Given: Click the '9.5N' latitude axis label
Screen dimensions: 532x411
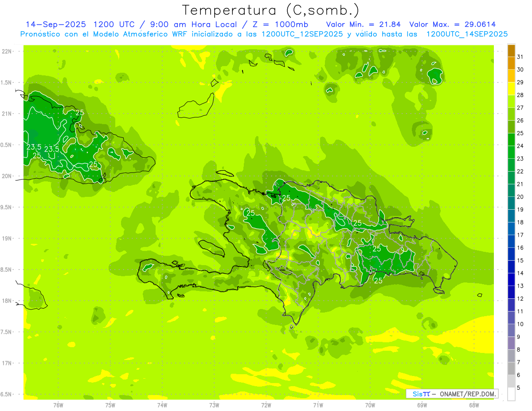Looking at the screenshot, I should tap(7, 207).
